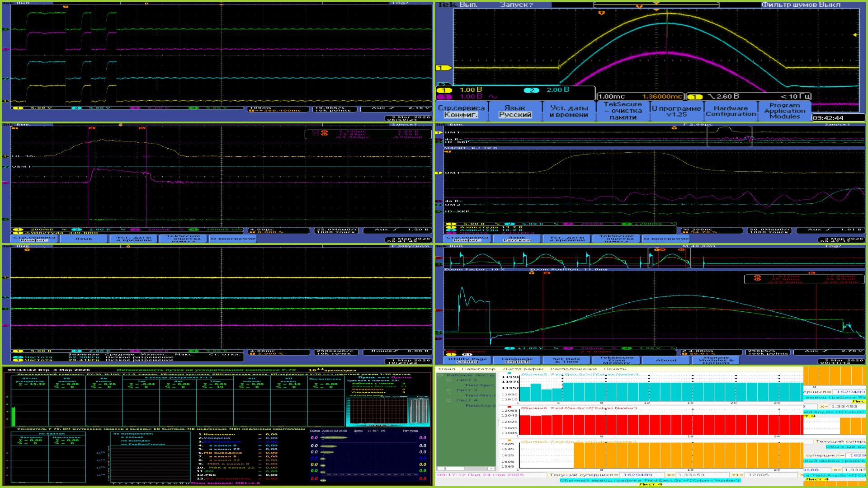The height and width of the screenshot is (488, 868).
Task: Click the yellow channel 1 ground marker on large Tek display
Action: tap(443, 68)
